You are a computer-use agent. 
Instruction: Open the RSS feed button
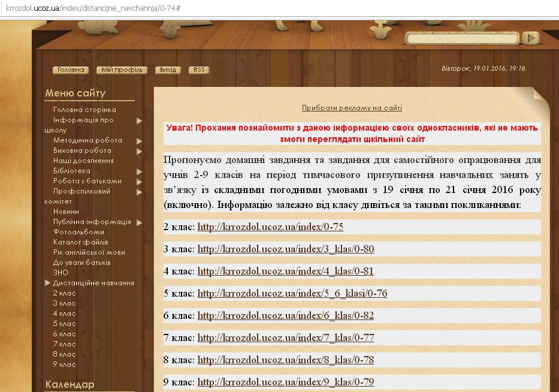pyautogui.click(x=199, y=70)
